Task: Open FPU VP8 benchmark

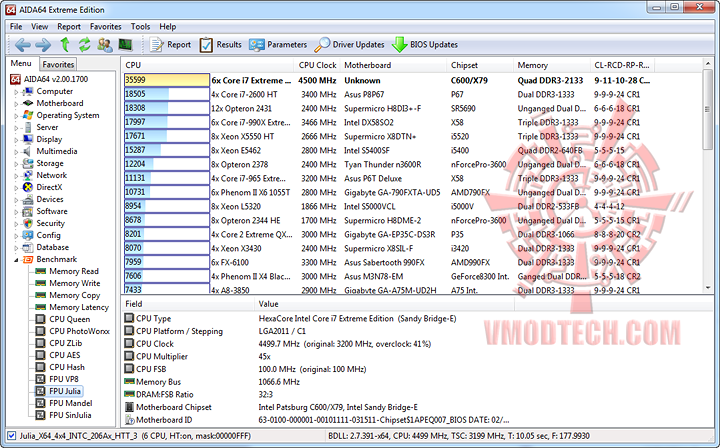Action: [x=64, y=379]
